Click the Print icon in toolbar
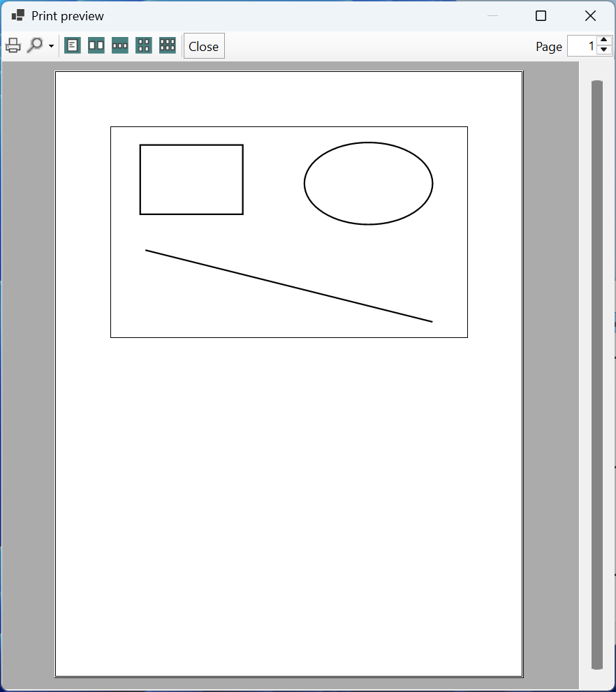The image size is (616, 692). 13,45
